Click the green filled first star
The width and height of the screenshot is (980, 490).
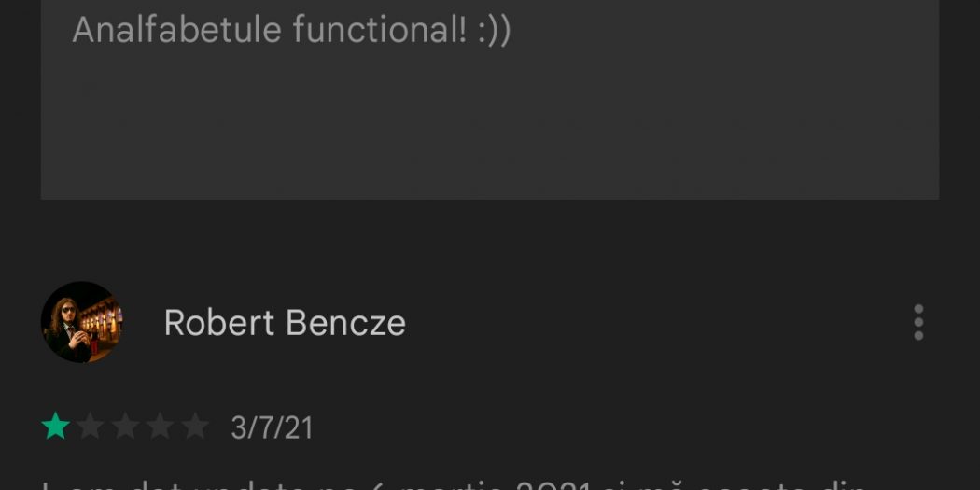coord(56,427)
